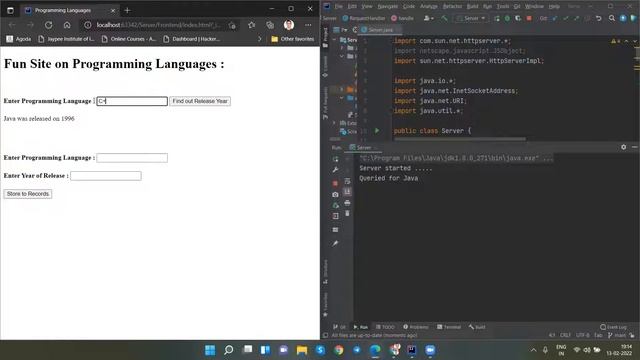Open Other favorites folder
The width and height of the screenshot is (640, 360).
click(x=293, y=39)
